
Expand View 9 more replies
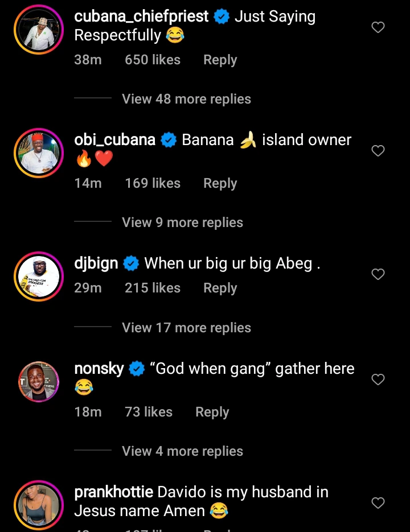(x=182, y=222)
